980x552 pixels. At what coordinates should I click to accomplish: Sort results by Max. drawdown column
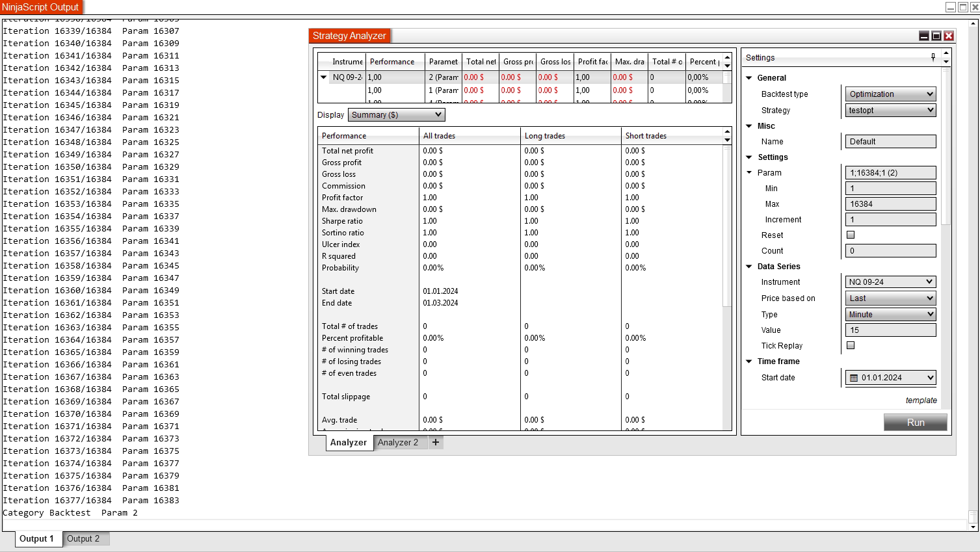coord(629,62)
